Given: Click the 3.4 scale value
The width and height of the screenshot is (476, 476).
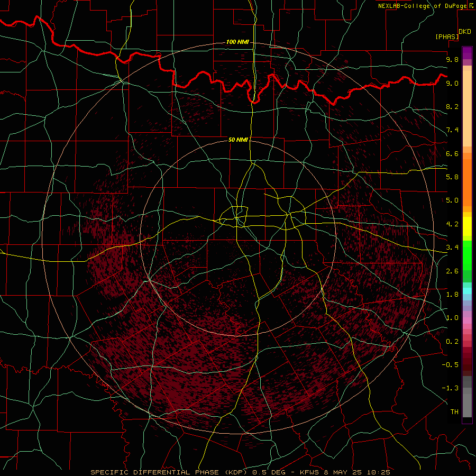Looking at the screenshot, I should pos(452,248).
